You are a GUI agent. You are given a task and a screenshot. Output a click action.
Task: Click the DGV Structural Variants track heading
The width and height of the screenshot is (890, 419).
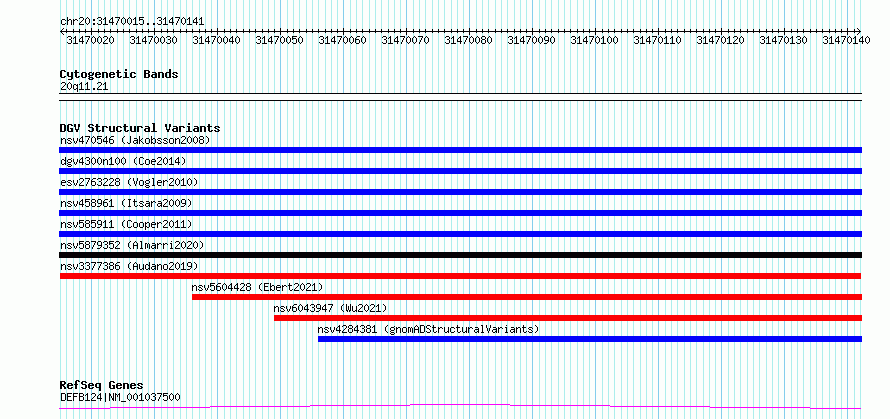140,128
